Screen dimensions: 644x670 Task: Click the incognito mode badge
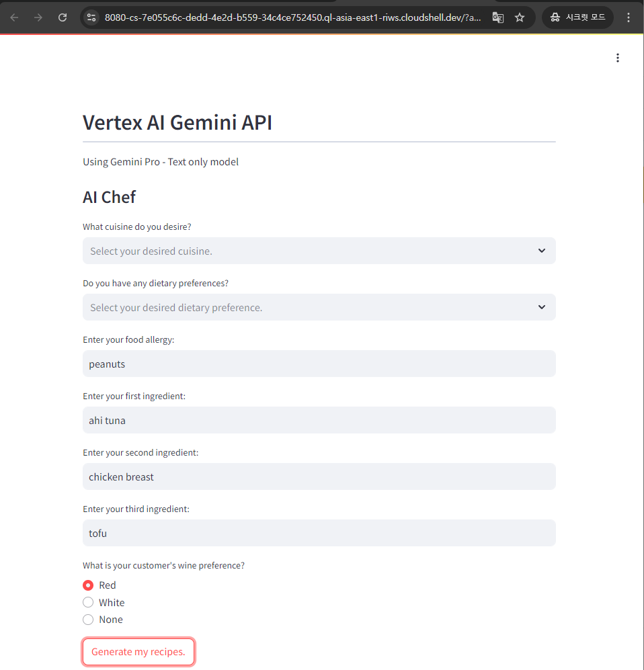click(577, 17)
